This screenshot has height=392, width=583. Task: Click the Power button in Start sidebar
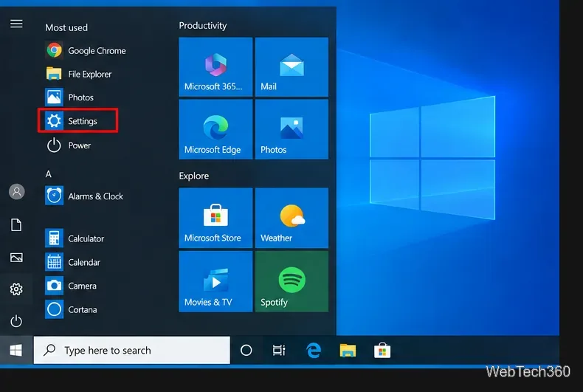(x=16, y=321)
